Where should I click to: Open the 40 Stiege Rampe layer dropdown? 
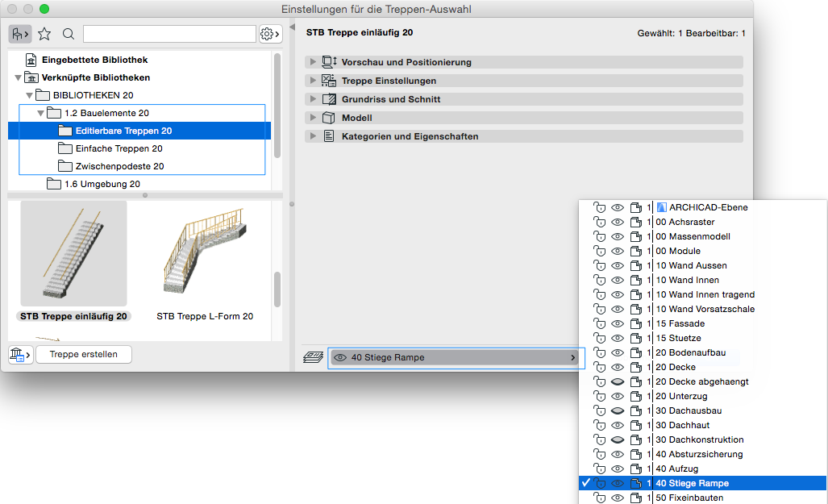point(456,357)
